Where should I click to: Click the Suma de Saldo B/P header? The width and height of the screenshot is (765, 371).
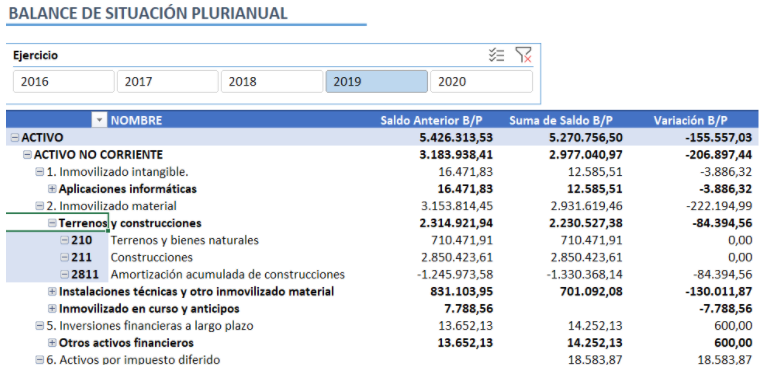click(x=561, y=121)
